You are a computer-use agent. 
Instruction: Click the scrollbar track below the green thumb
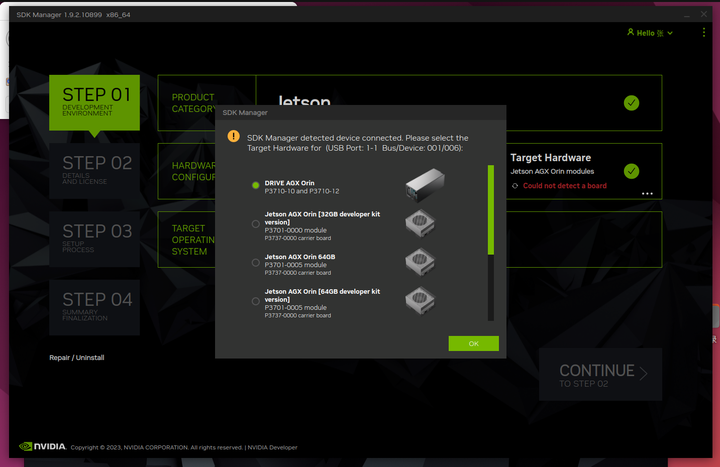[x=491, y=287]
